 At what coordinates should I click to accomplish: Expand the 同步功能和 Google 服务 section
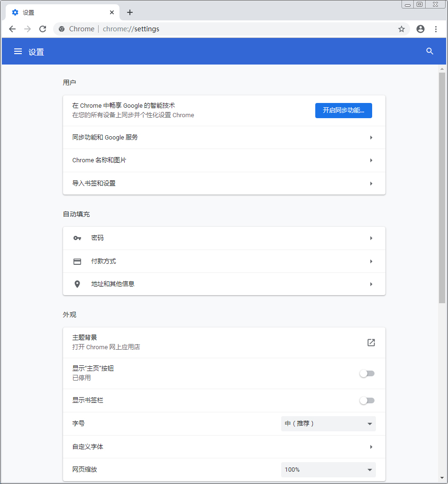224,137
